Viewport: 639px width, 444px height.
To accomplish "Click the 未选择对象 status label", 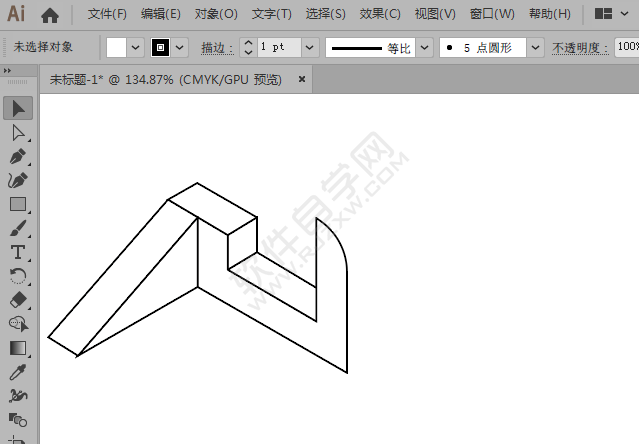I will coord(43,47).
